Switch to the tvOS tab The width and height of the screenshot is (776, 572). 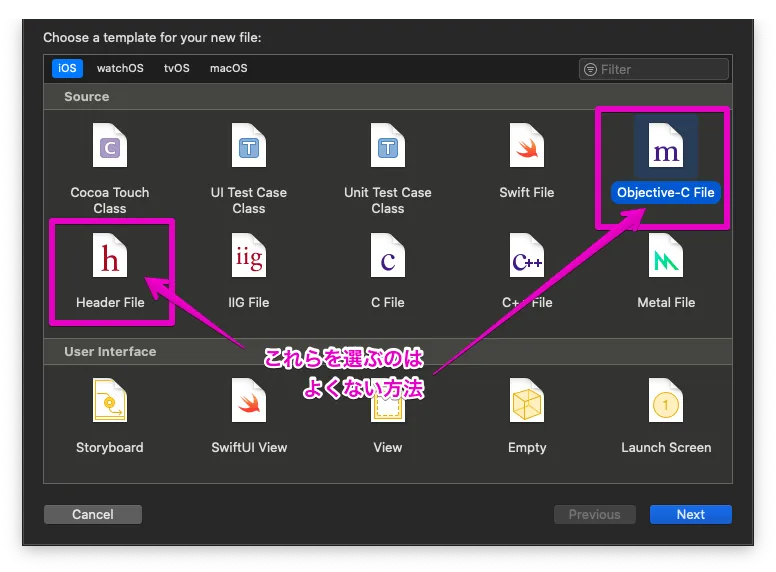tap(177, 69)
